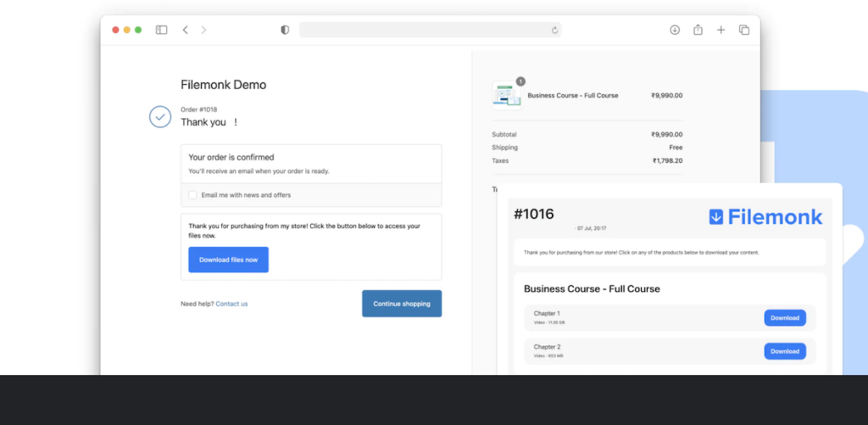Viewport: 868px width, 425px height.
Task: Download Chapter 2 video
Action: (785, 351)
